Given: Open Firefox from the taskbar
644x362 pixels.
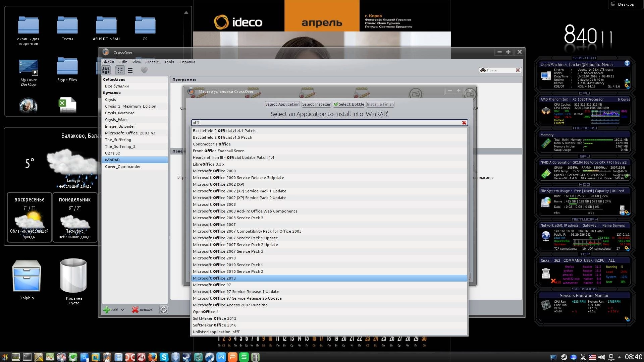Looking at the screenshot, I should pos(153,357).
